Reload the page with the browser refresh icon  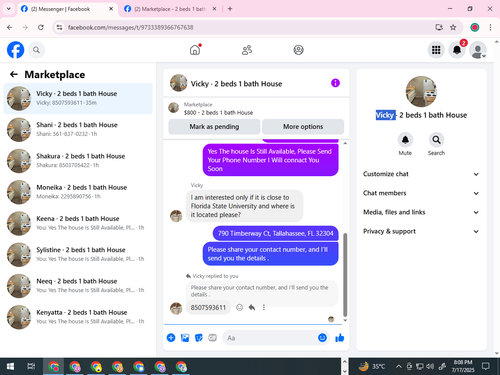[41, 27]
